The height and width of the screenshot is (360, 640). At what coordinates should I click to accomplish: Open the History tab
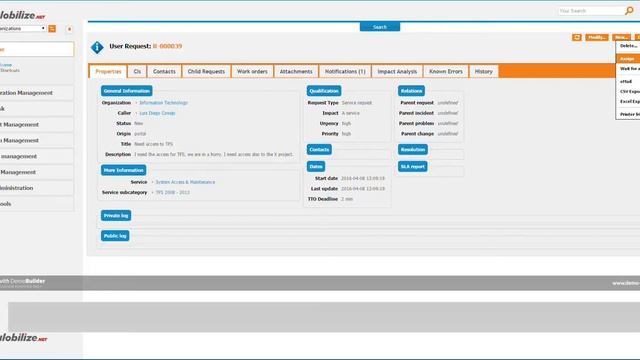click(483, 71)
